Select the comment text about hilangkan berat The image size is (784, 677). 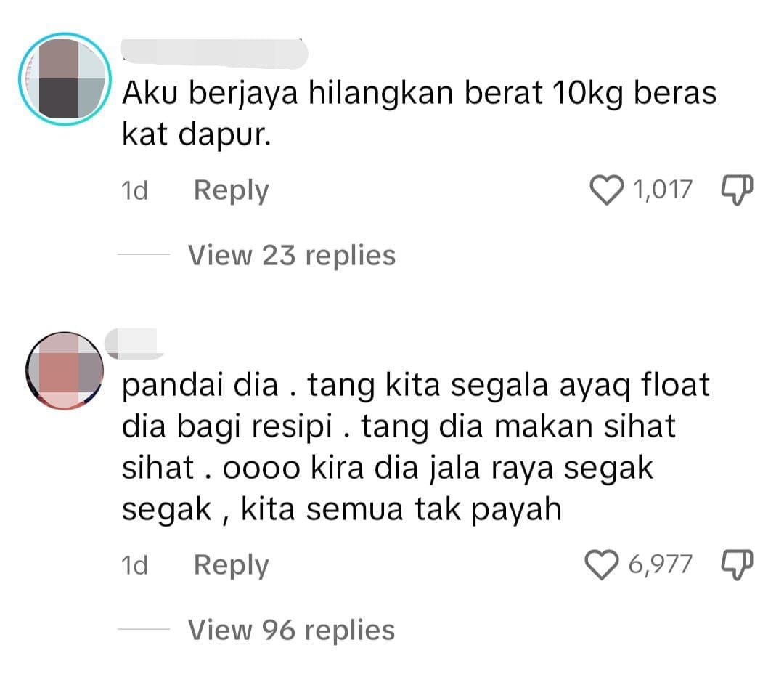point(419,113)
